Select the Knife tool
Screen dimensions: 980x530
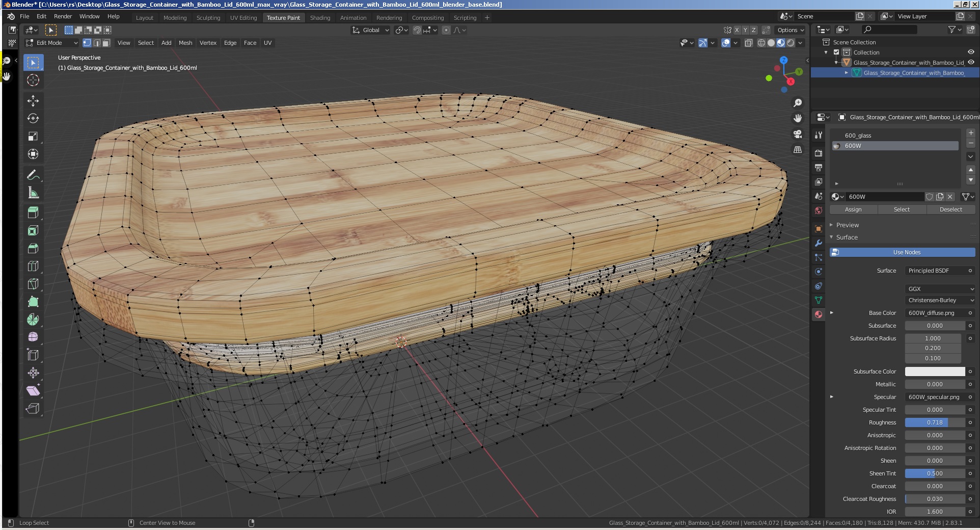click(33, 284)
